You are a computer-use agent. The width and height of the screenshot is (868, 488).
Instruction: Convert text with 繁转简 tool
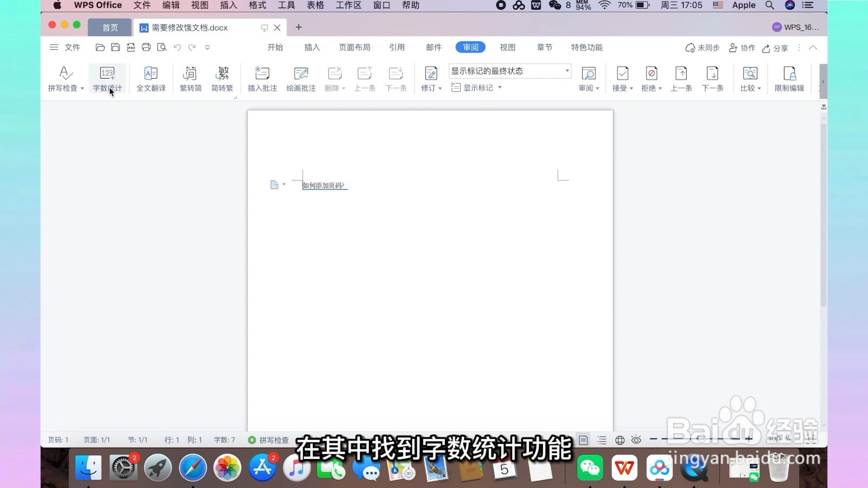click(189, 78)
